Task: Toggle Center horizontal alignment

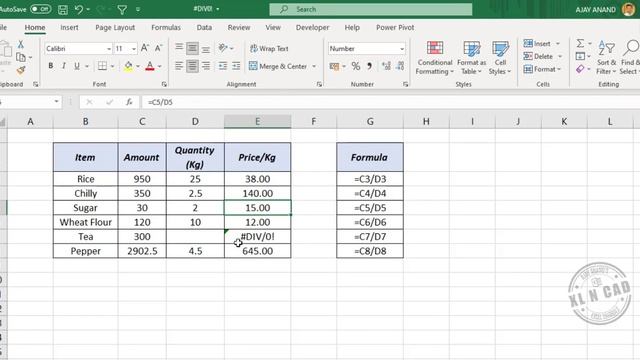Action: [x=192, y=66]
